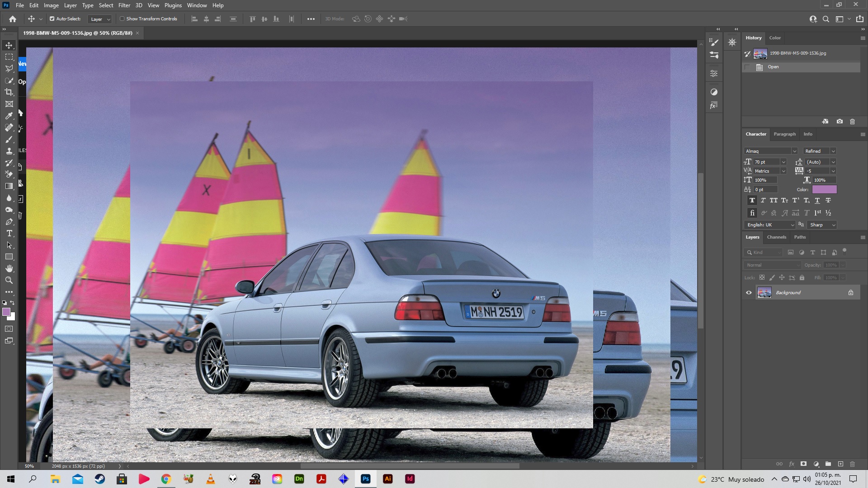The width and height of the screenshot is (868, 488).
Task: Select the Lasso tool
Action: (x=9, y=69)
